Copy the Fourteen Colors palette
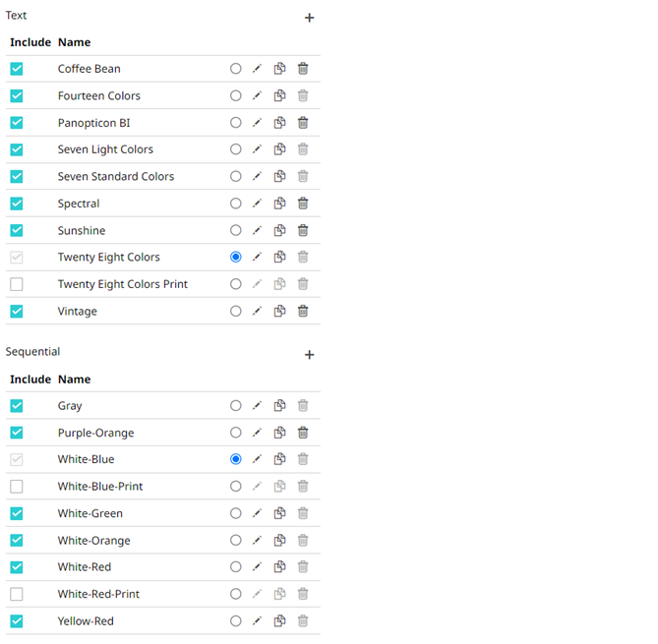Image resolution: width=658 pixels, height=644 pixels. tap(280, 95)
